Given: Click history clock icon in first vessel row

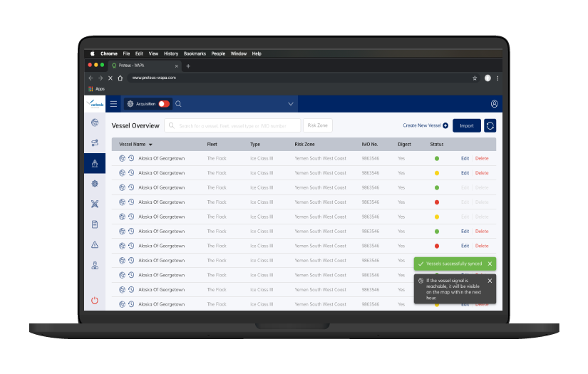Looking at the screenshot, I should (x=131, y=158).
